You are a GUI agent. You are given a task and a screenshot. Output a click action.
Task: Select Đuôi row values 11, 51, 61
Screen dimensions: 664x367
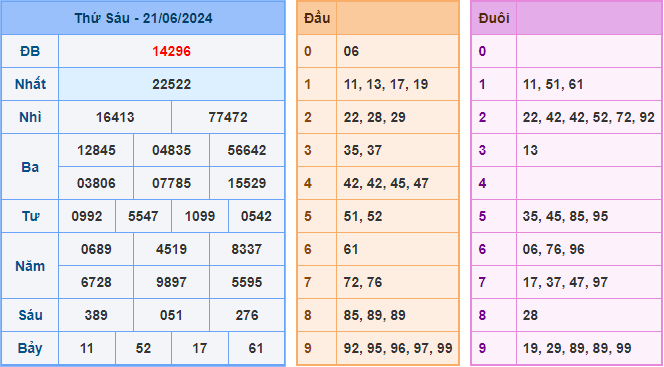[x=553, y=84]
